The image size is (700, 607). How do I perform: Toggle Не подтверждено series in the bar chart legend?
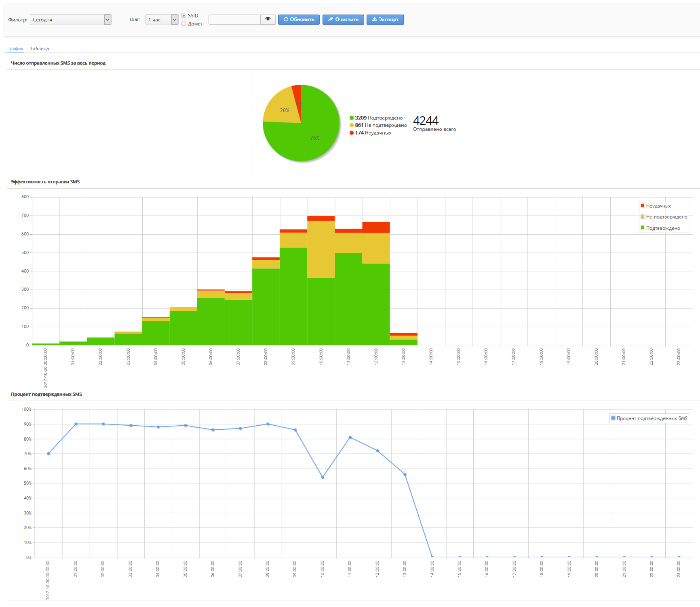click(x=666, y=217)
